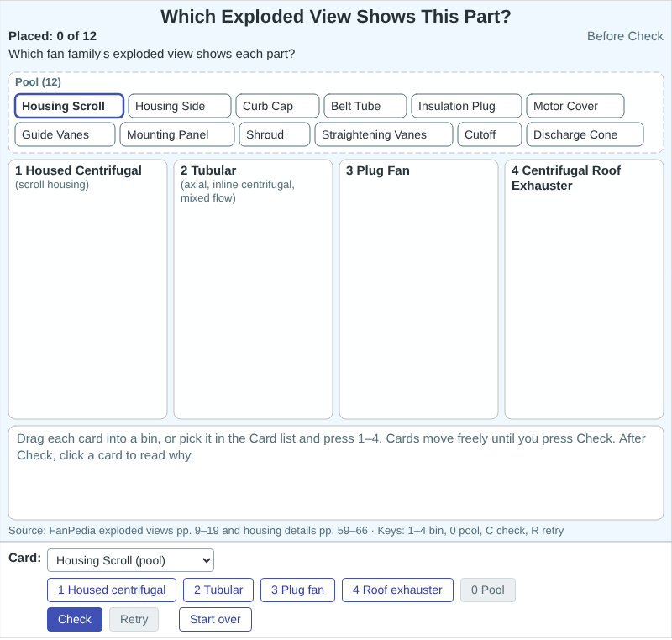This screenshot has width=672, height=640.
Task: Select the Housing Scroll card
Action: tap(69, 106)
